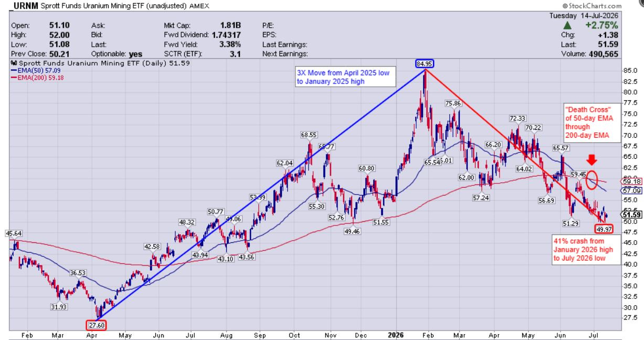Click the 'P/E:' label
Screen dimensions: 644x340
point(268,24)
